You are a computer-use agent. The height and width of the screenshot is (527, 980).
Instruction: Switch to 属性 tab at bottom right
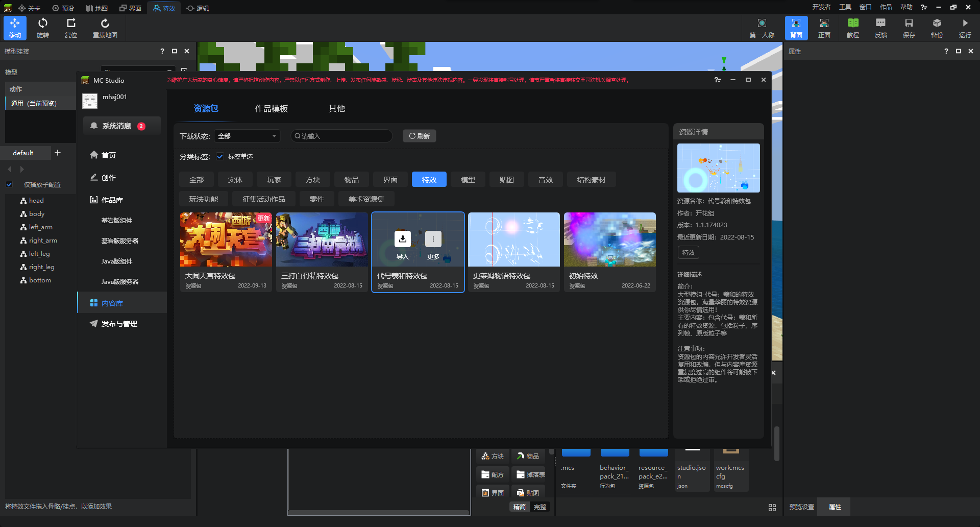pyautogui.click(x=835, y=507)
